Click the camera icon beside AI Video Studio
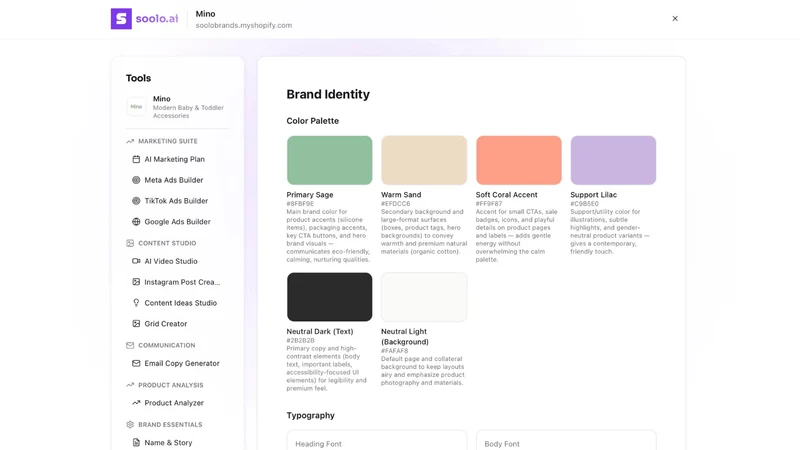 (x=136, y=261)
